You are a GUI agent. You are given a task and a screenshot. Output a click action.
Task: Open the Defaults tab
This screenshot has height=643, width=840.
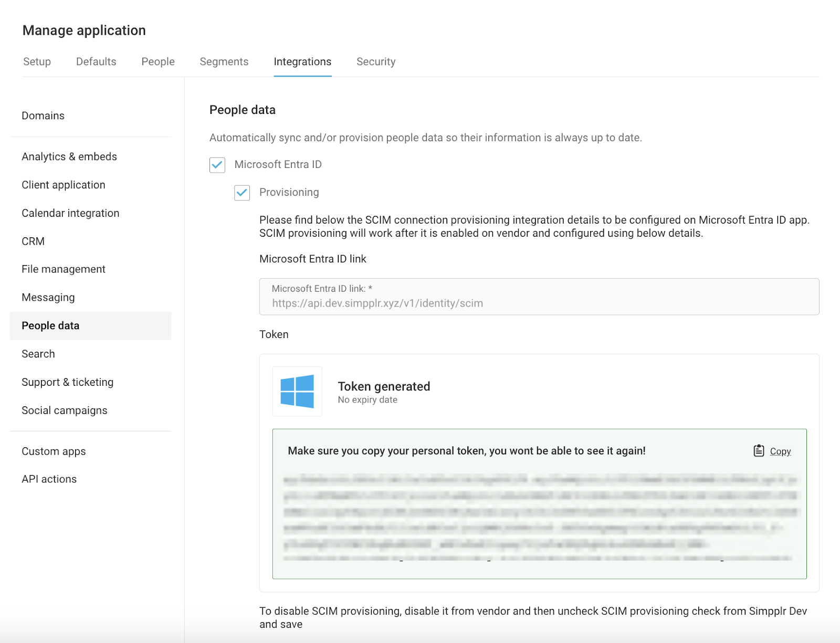click(x=96, y=62)
